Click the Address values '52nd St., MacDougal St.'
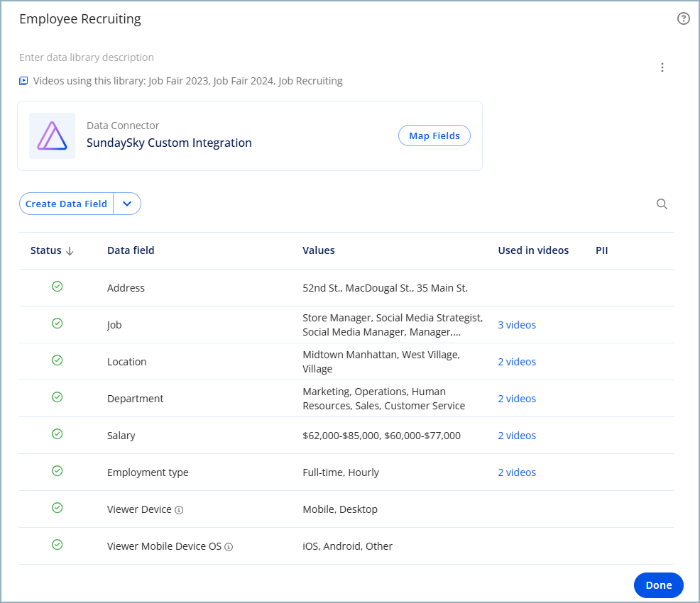Image resolution: width=700 pixels, height=603 pixels. coord(385,288)
